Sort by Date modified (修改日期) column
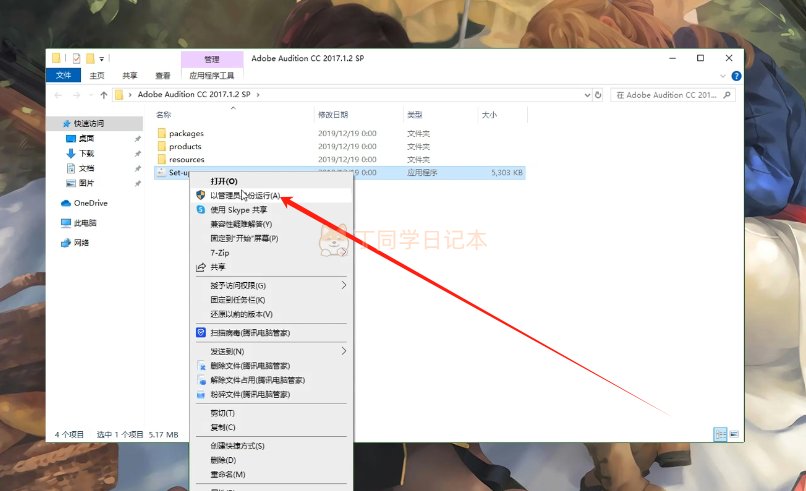The height and width of the screenshot is (491, 806). click(x=333, y=115)
